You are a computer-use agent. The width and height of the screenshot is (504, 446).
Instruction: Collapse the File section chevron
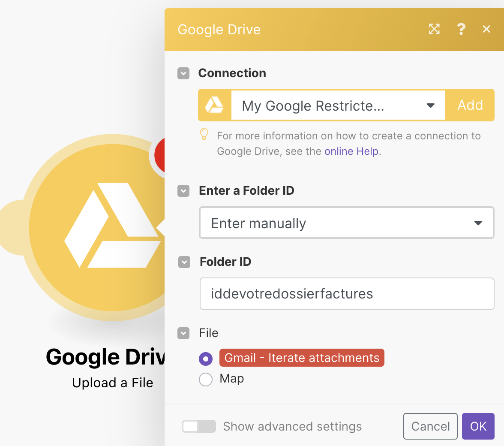[x=183, y=333]
